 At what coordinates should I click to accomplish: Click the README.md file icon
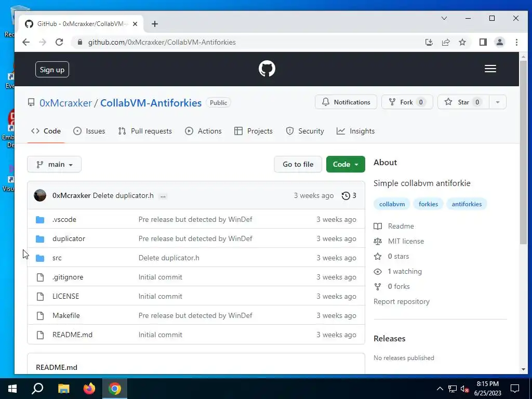[40, 335]
